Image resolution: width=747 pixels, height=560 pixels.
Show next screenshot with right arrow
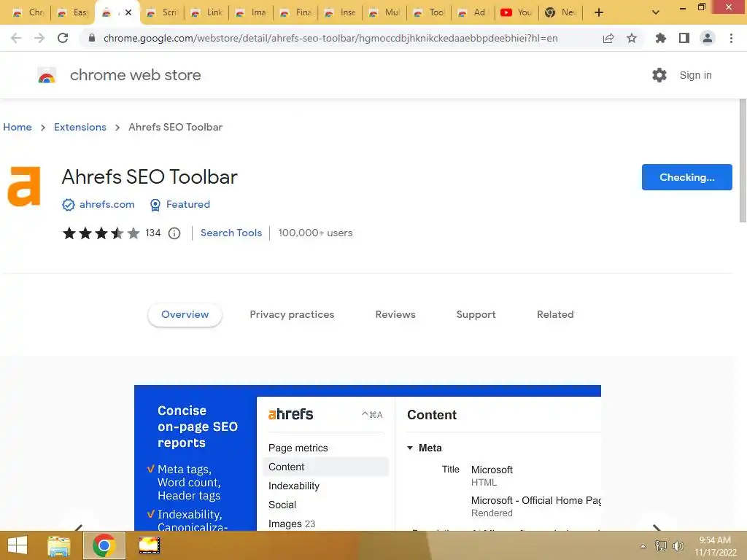(657, 526)
